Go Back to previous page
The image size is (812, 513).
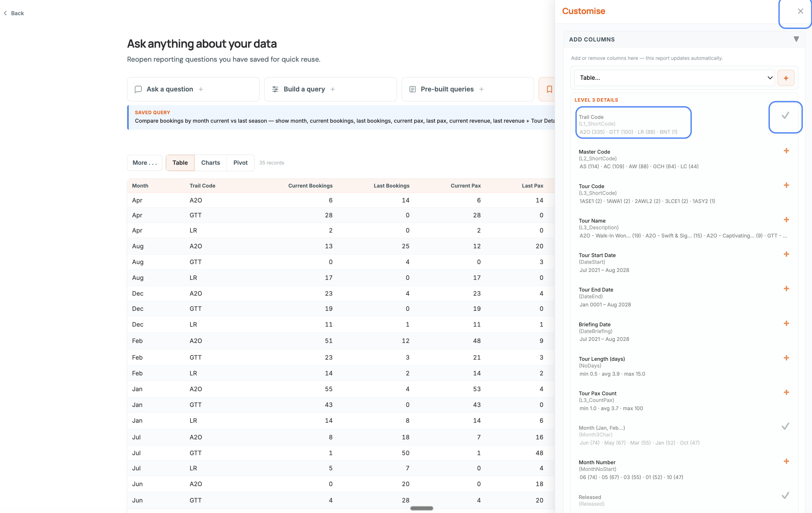[14, 13]
